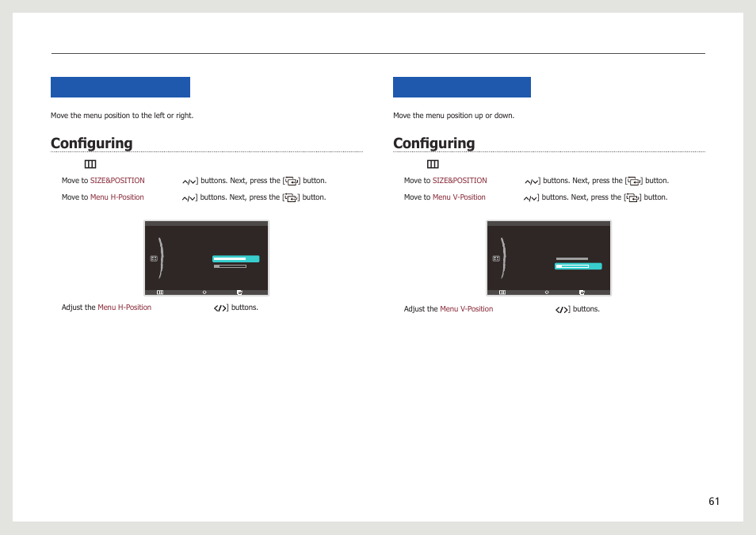Screen dimensions: 756x535
Task: Click highlighted cyan slider in V-Position OSD screenshot
Action: 578,266
